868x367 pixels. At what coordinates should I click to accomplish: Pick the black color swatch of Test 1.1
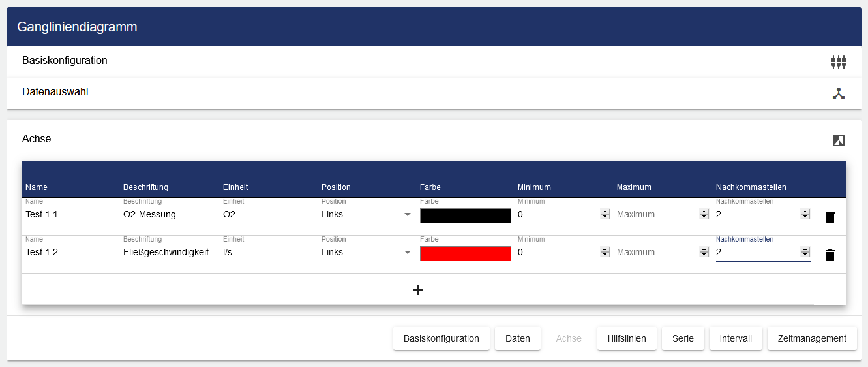[465, 216]
